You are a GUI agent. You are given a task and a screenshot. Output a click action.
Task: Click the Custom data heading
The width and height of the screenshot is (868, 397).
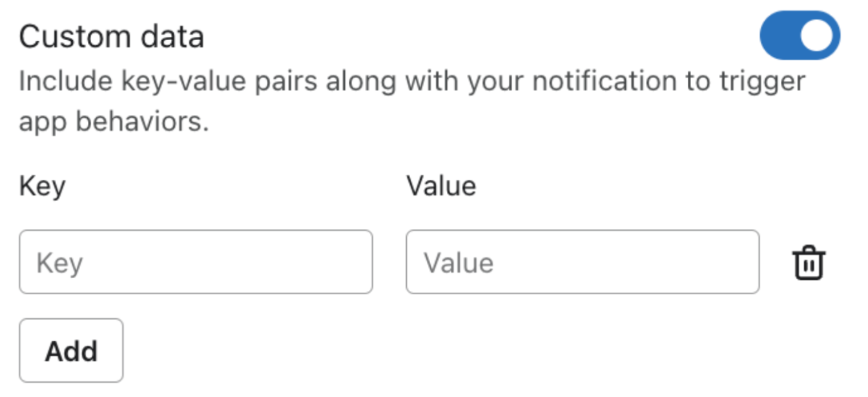coord(112,37)
